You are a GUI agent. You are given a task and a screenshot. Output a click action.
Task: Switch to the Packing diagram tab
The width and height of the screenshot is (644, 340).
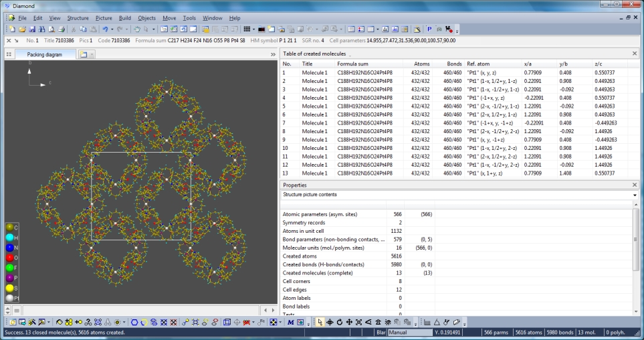pyautogui.click(x=44, y=54)
